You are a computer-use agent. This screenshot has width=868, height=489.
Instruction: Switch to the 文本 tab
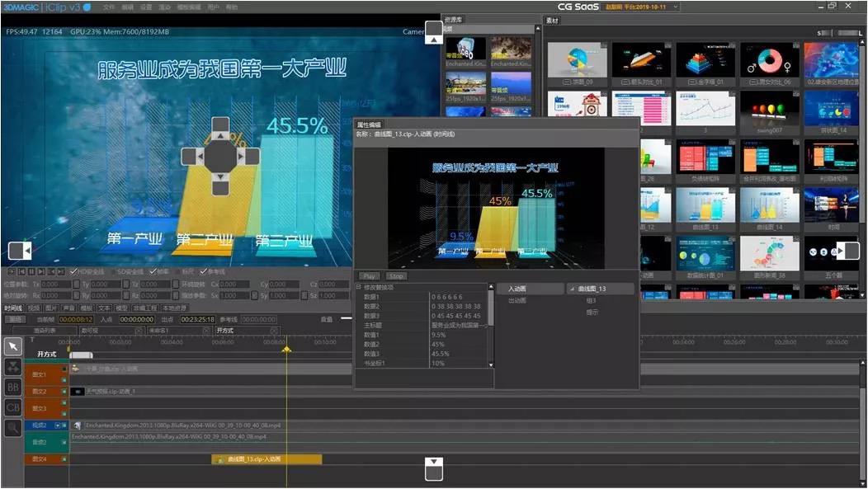click(x=104, y=308)
